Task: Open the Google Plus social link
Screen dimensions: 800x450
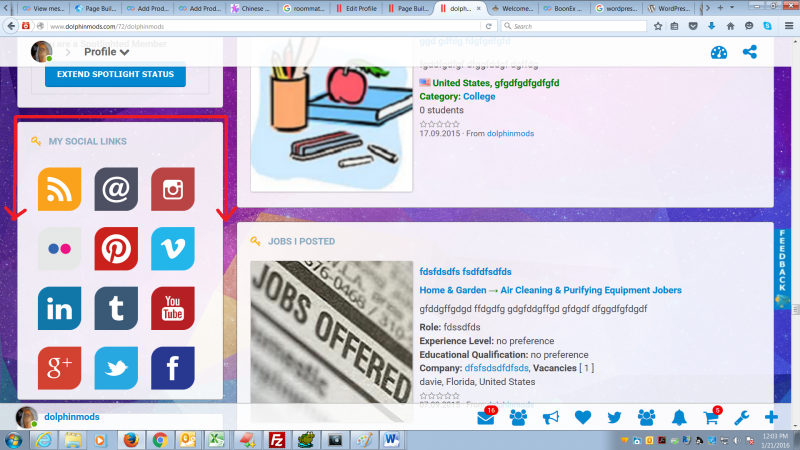Action: [x=59, y=367]
